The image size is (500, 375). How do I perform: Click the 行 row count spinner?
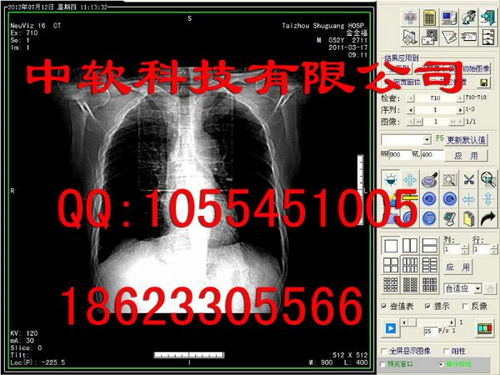[x=493, y=249]
